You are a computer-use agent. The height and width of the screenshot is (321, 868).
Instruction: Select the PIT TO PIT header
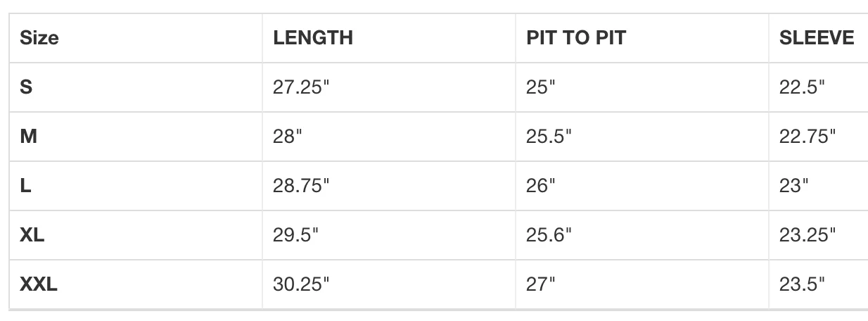[x=575, y=38]
